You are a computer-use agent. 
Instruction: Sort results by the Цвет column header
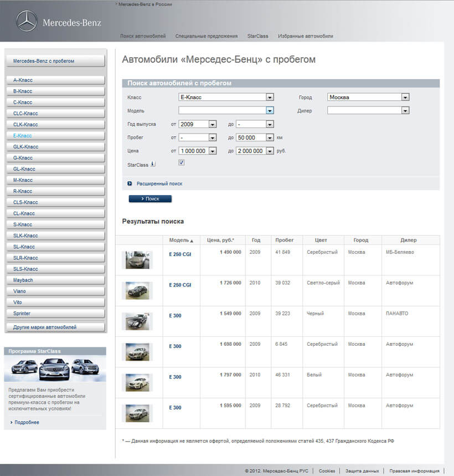click(x=321, y=240)
